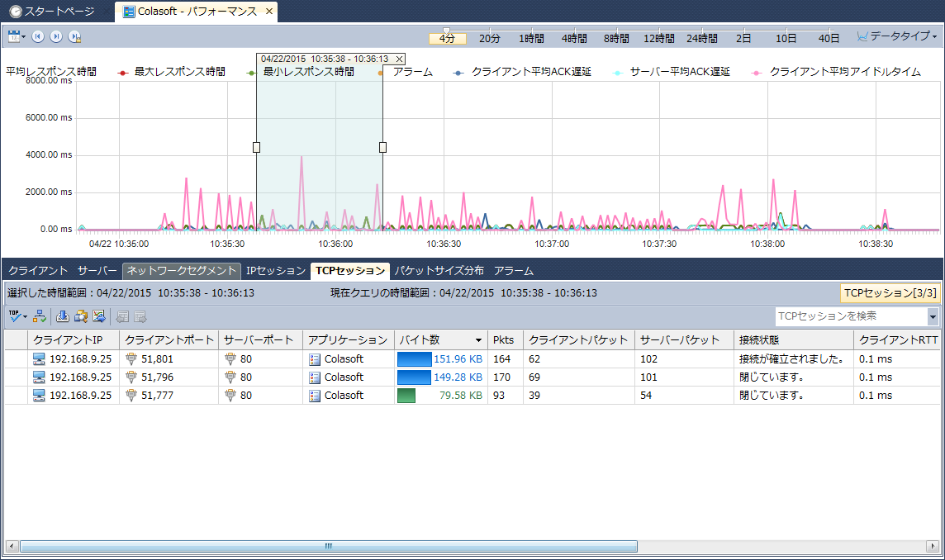
Task: Click the next time window arrow icon
Action: click(56, 36)
